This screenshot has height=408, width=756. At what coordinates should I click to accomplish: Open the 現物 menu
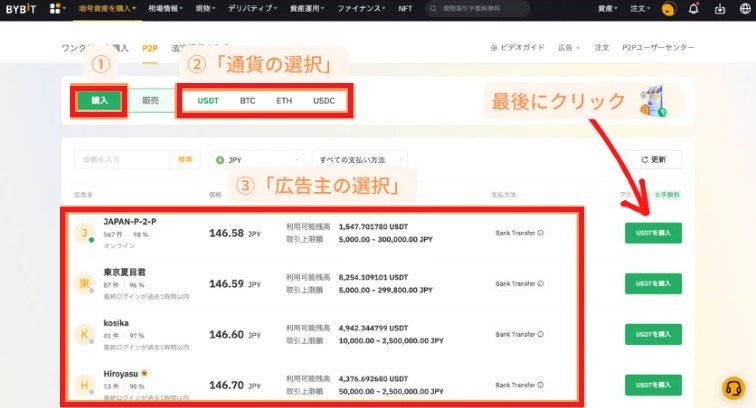[x=205, y=9]
